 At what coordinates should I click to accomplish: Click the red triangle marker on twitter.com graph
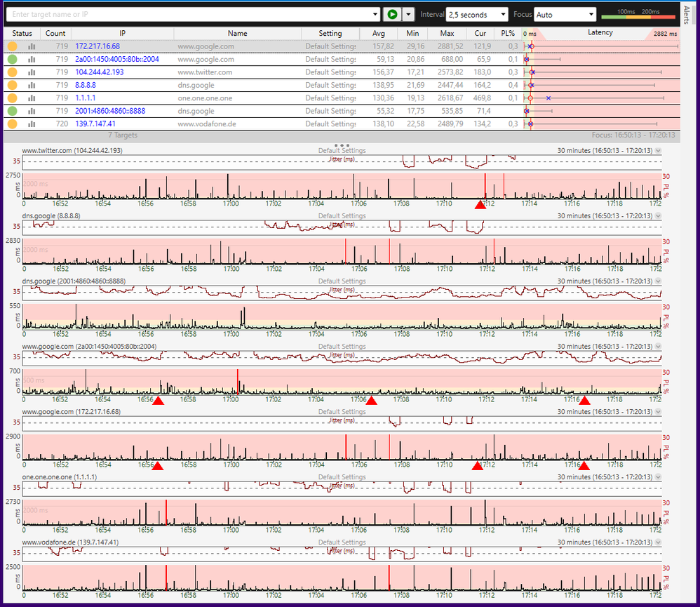tap(480, 205)
